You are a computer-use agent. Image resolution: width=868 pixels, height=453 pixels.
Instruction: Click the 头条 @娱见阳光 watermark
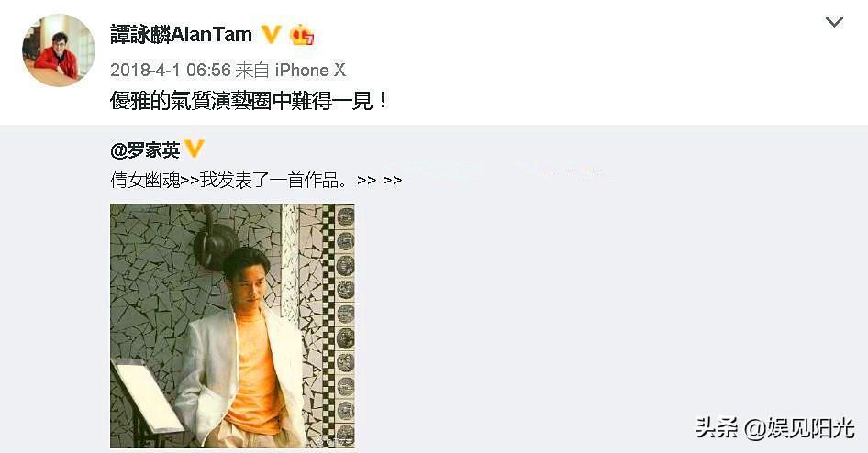click(x=775, y=428)
